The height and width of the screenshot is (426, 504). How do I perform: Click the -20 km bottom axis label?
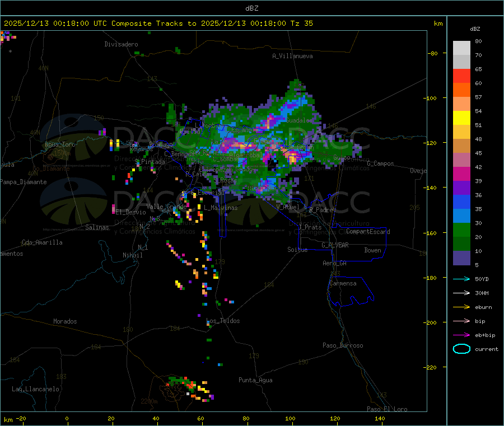click(21, 418)
